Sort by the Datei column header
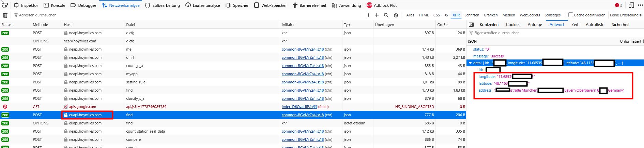 pyautogui.click(x=202, y=25)
